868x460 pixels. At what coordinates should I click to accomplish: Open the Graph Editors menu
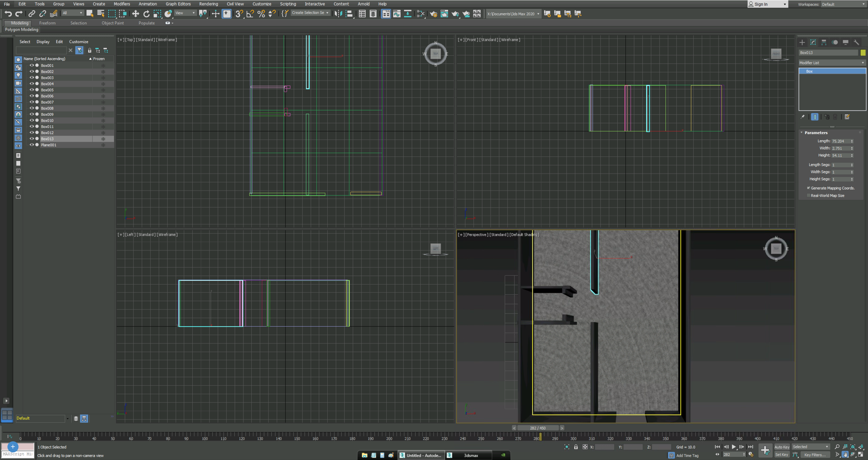(x=178, y=4)
